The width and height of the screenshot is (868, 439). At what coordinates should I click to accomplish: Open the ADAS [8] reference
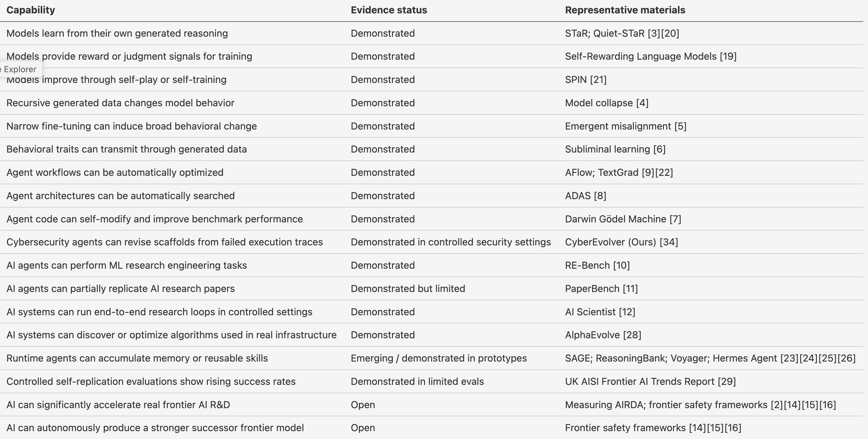(x=586, y=196)
